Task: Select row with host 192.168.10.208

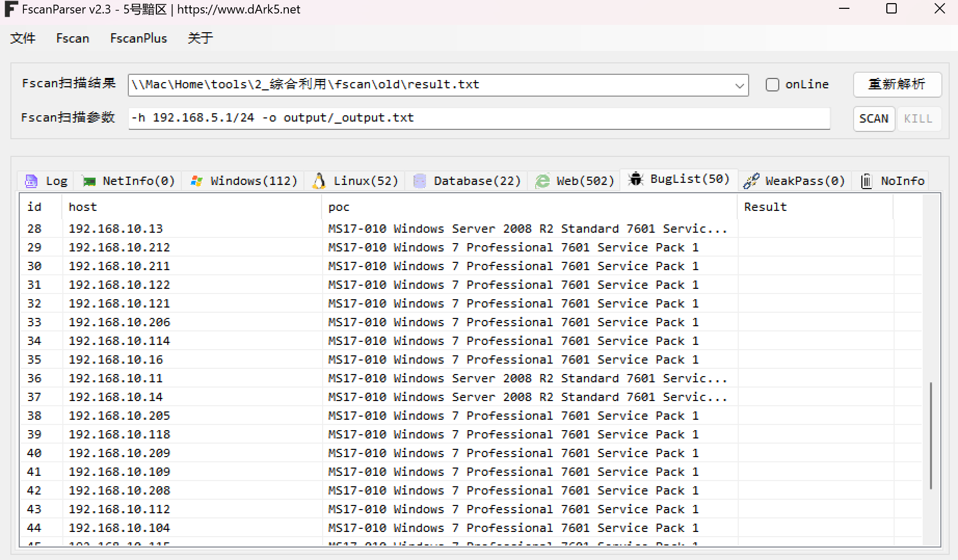Action: click(x=470, y=490)
